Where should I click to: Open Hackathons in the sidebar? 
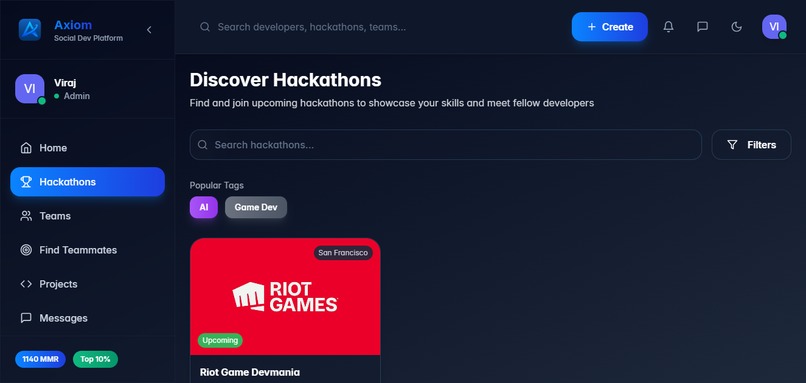pos(87,181)
